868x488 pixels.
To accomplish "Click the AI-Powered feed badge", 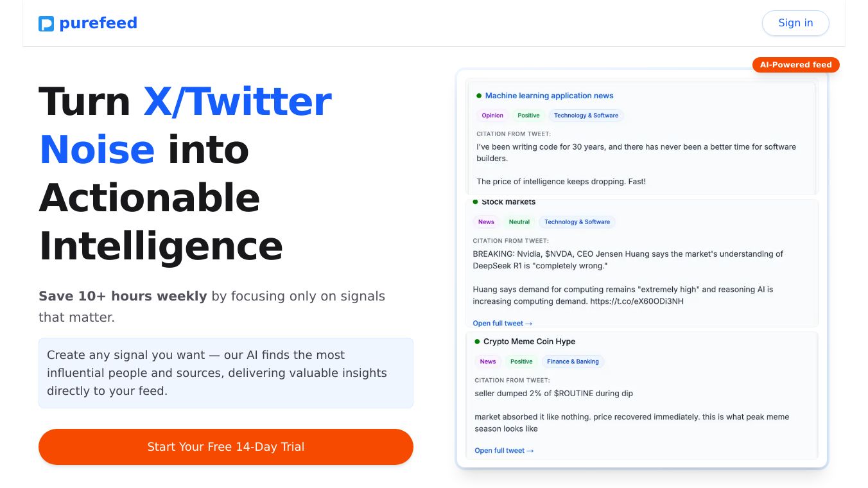I will (x=795, y=65).
